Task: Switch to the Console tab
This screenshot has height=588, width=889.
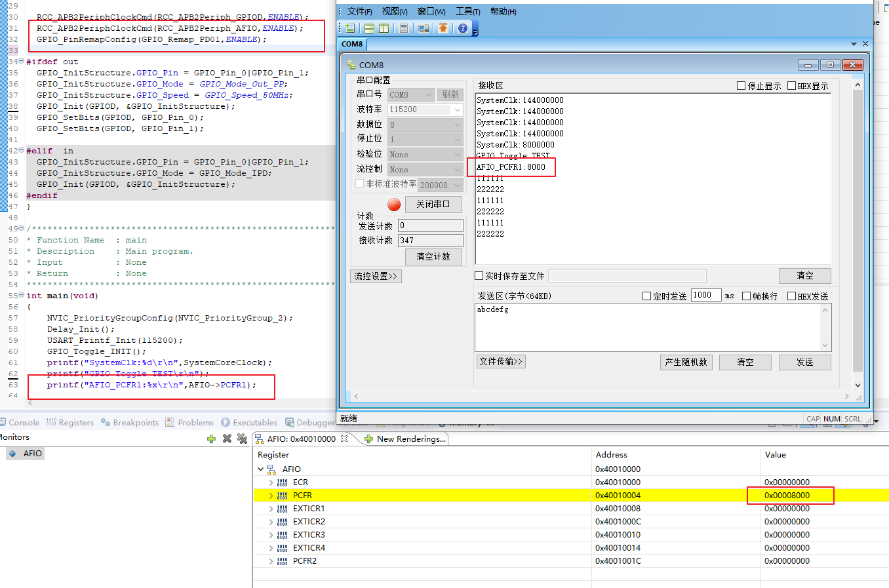Action: tap(20, 423)
